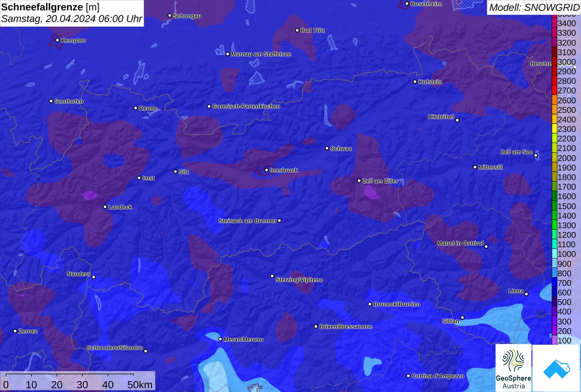Click the Zell am Ziller label
The height and width of the screenshot is (392, 581).
pos(380,181)
